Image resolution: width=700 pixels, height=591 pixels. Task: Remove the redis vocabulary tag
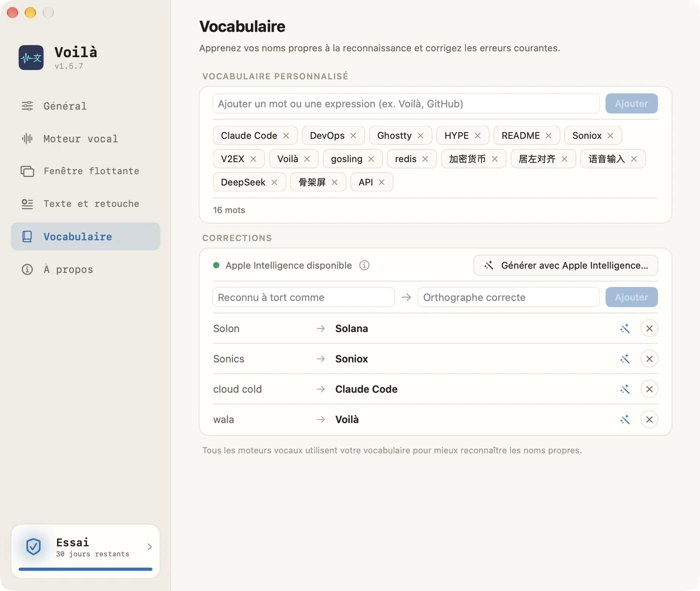[x=425, y=159]
